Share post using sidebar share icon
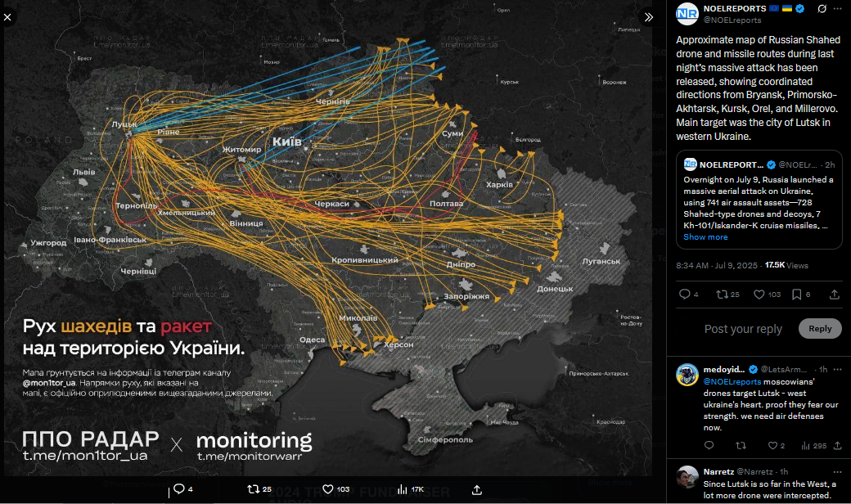Image resolution: width=851 pixels, height=504 pixels. point(834,294)
